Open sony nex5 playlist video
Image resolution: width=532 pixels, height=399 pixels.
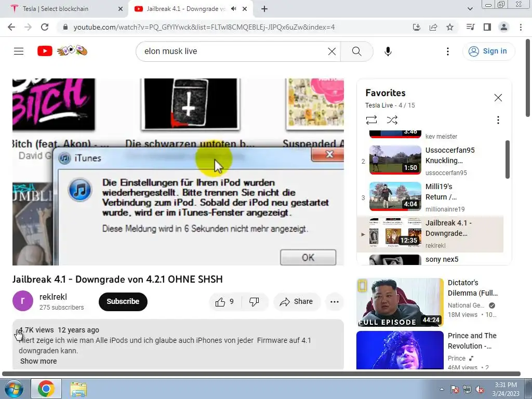(430, 260)
